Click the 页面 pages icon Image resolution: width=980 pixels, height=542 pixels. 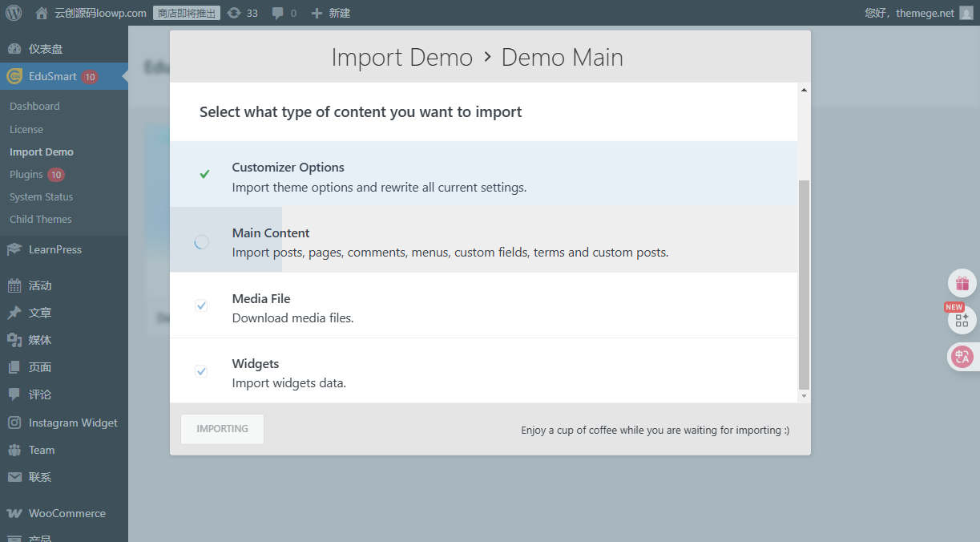pos(14,367)
